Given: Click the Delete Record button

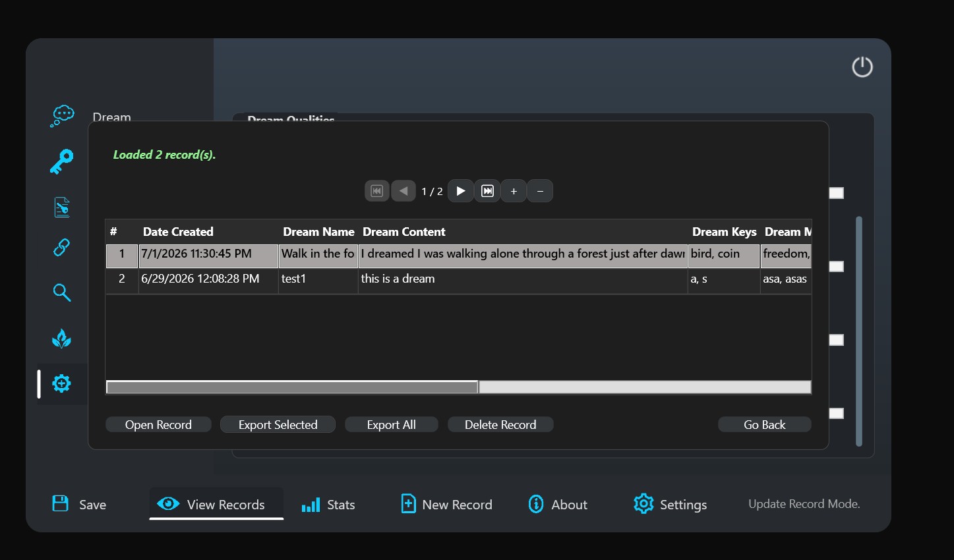Looking at the screenshot, I should 500,425.
